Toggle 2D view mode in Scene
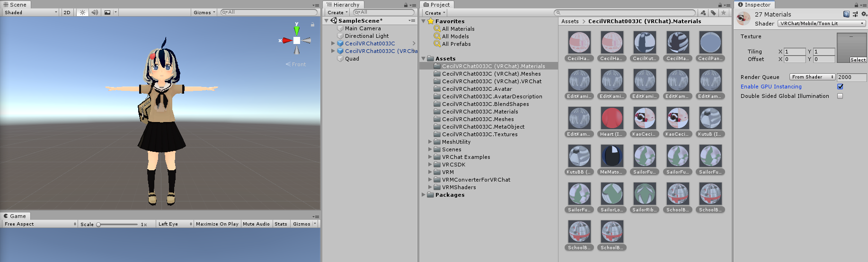Screen dimensions: 868x262 (x=67, y=12)
